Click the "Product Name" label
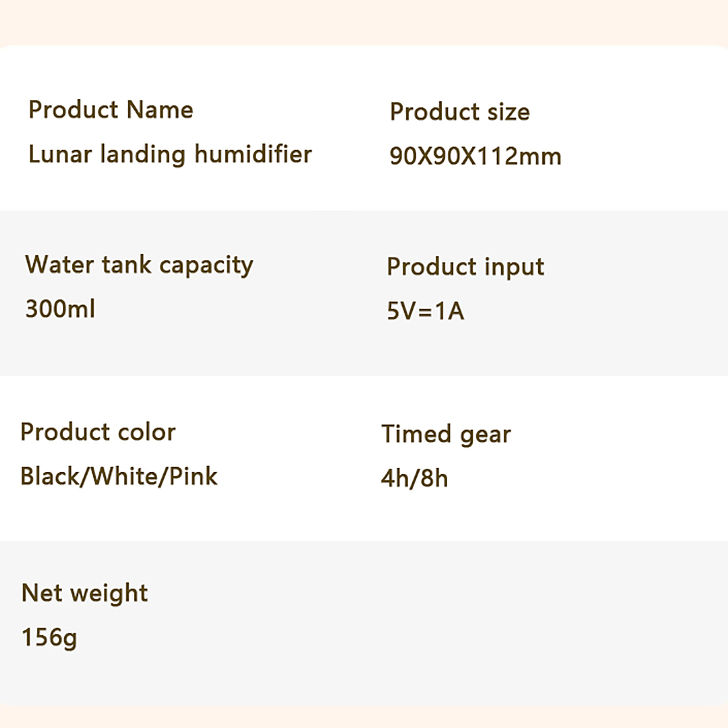Image resolution: width=728 pixels, height=728 pixels. click(x=111, y=110)
